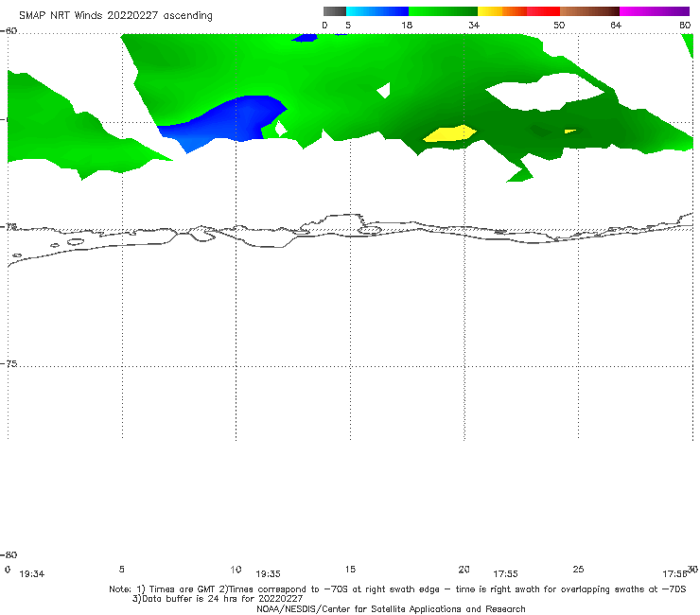
Task: Click the color bar label "80"
Action: 685,25
